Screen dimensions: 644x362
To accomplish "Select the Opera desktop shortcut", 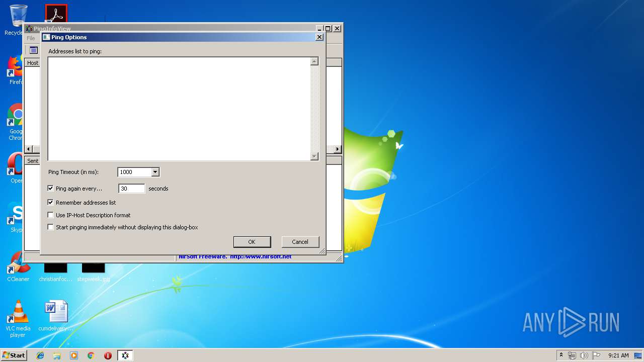I will (x=16, y=167).
